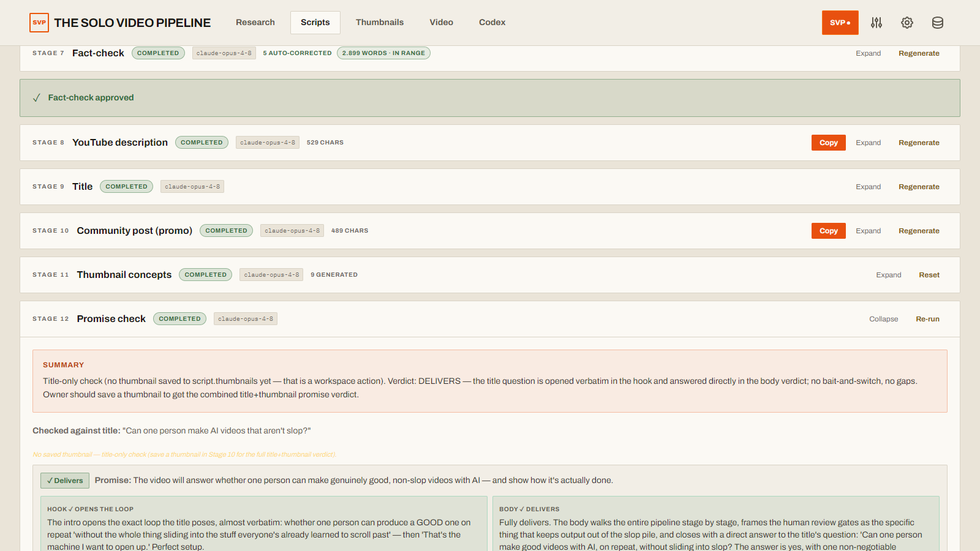
Task: Click the SVP logo icon
Action: (x=39, y=23)
